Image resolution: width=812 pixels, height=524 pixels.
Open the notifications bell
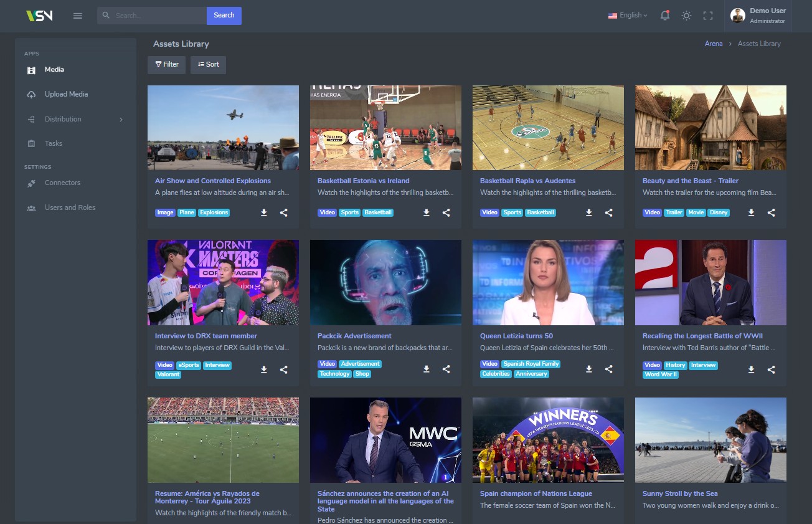pyautogui.click(x=664, y=16)
